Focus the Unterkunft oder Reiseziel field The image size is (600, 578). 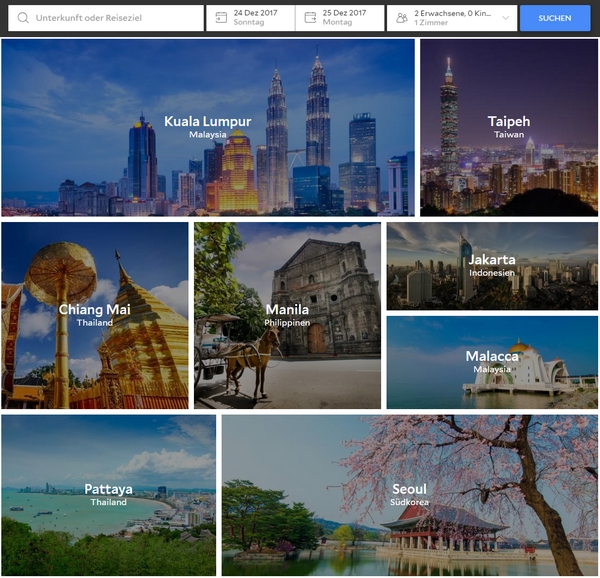point(112,18)
